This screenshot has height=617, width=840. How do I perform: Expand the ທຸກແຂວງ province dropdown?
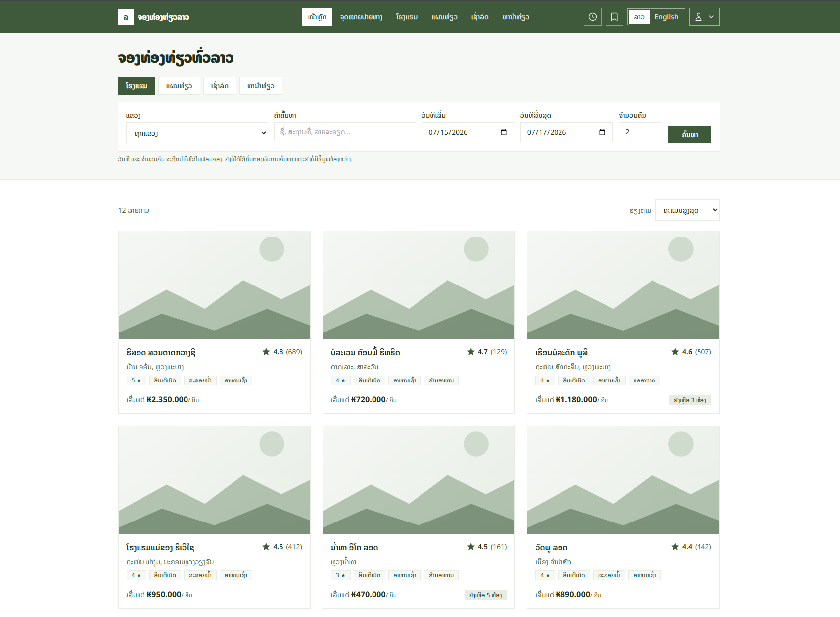tap(197, 133)
